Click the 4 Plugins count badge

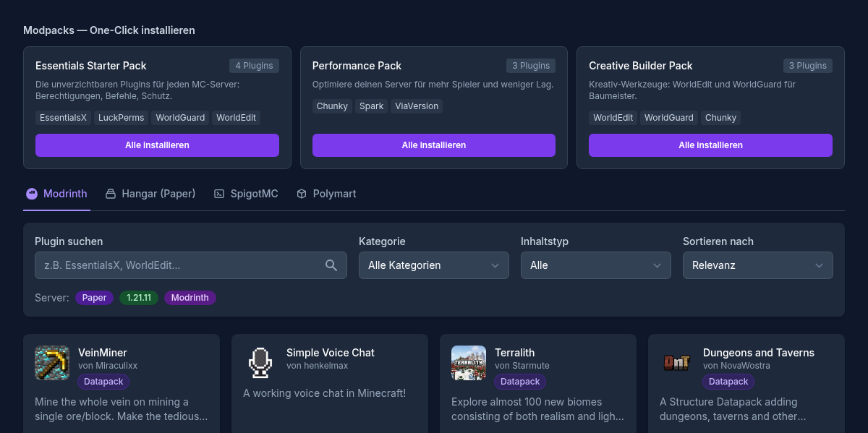[254, 66]
